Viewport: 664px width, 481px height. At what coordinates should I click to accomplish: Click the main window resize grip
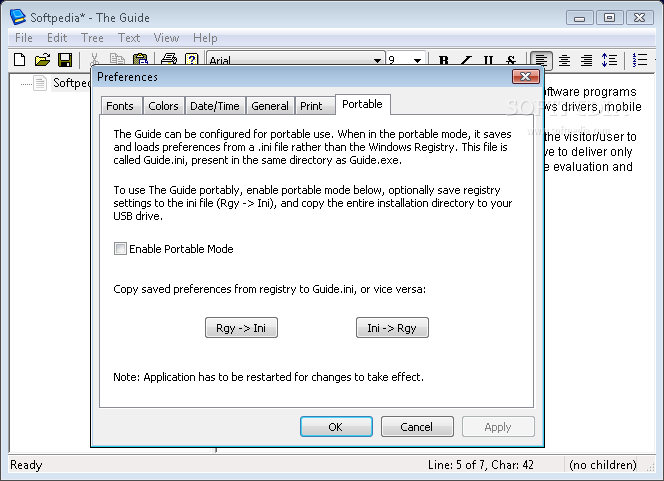[650, 467]
